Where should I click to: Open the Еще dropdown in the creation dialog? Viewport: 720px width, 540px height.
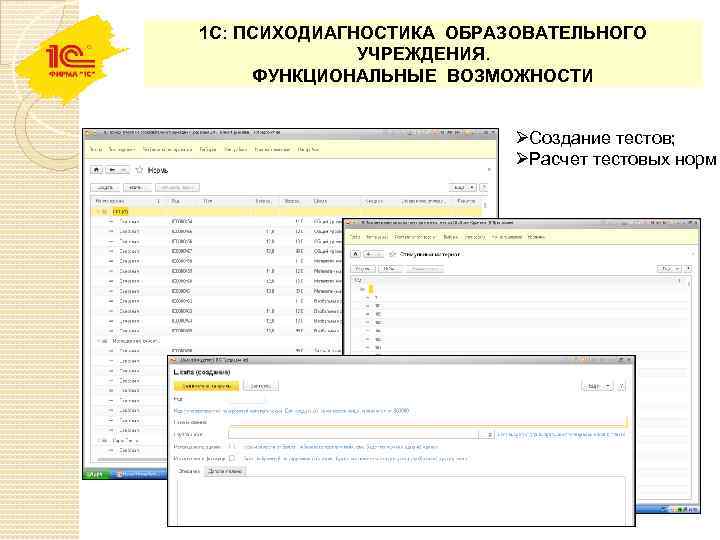click(597, 387)
